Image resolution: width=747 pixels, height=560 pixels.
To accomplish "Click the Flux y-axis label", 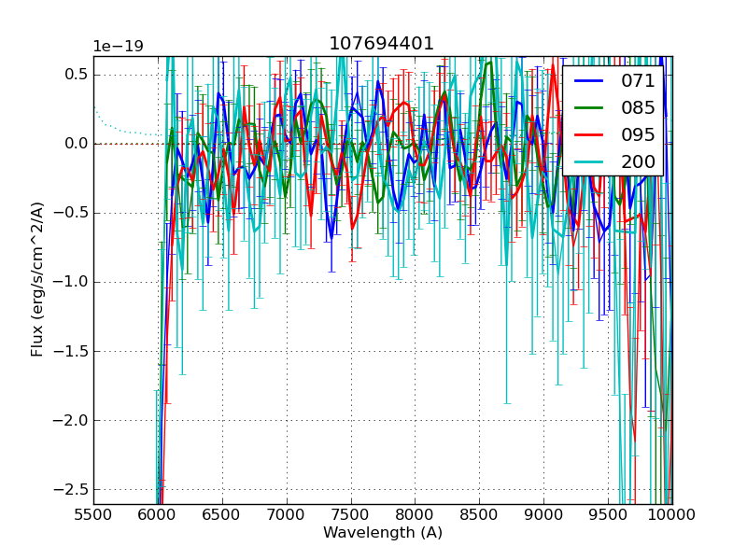I will pyautogui.click(x=37, y=279).
